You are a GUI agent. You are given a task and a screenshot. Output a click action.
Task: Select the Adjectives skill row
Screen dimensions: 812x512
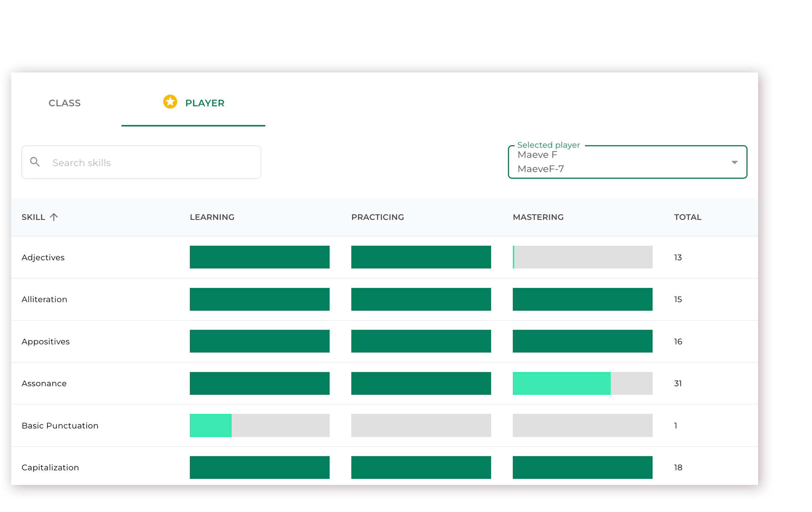[x=43, y=257]
